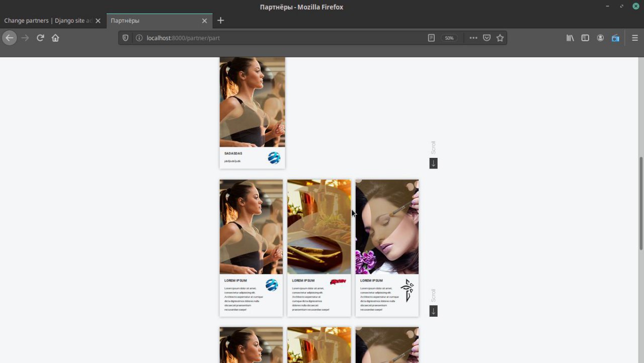The height and width of the screenshot is (363, 644).
Task: Open the makeup woman image in the middle row
Action: coord(387,227)
